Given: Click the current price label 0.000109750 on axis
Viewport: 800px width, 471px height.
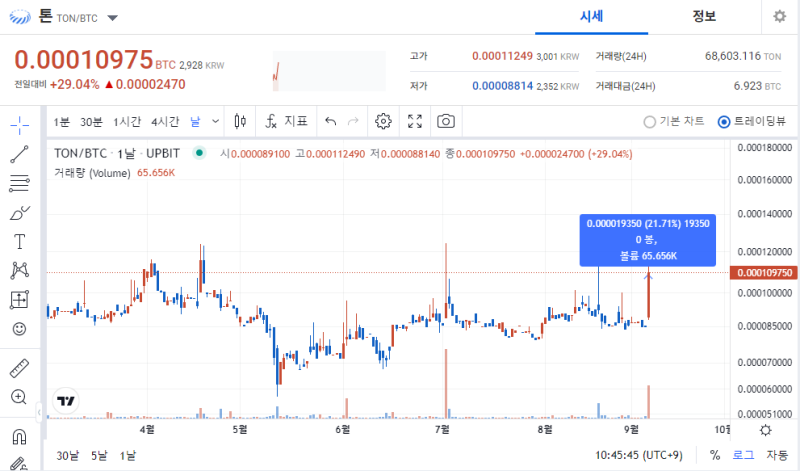Looking at the screenshot, I should click(x=764, y=272).
